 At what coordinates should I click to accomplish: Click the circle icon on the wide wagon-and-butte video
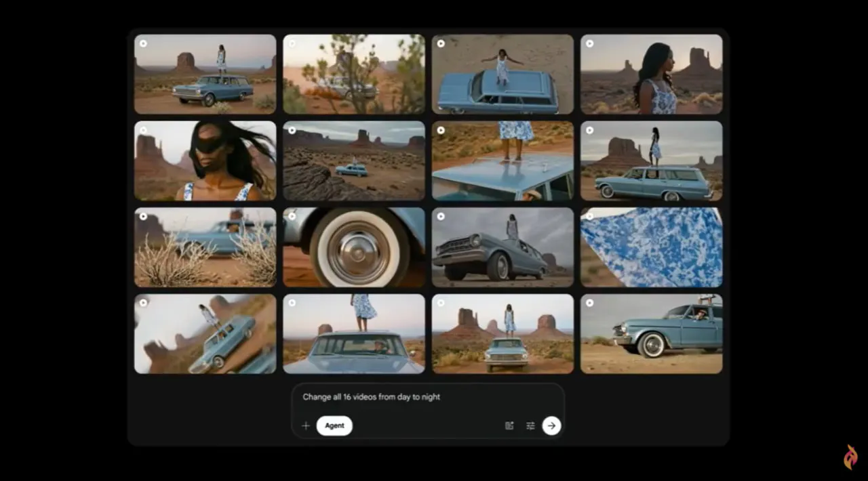[143, 43]
